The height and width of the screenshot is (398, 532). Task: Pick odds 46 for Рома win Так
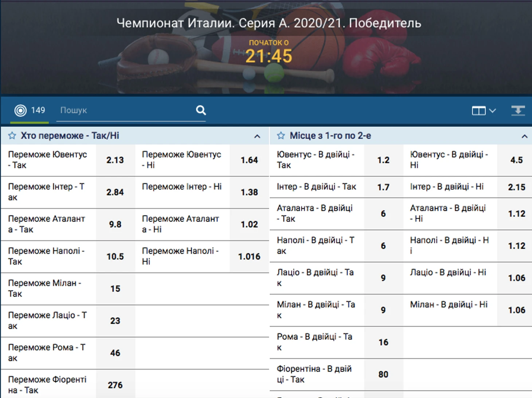[115, 353]
